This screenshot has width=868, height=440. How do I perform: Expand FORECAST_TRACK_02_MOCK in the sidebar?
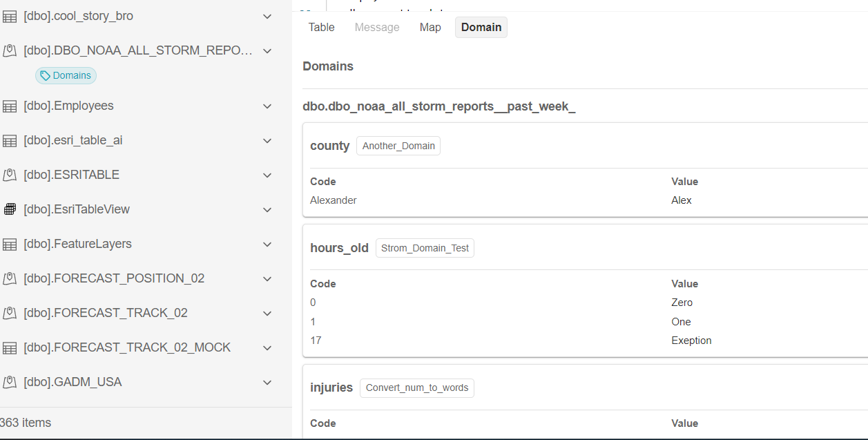pos(267,347)
